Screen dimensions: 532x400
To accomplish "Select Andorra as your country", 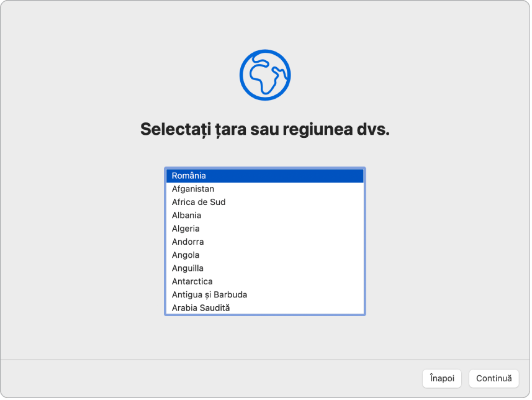I will point(266,242).
